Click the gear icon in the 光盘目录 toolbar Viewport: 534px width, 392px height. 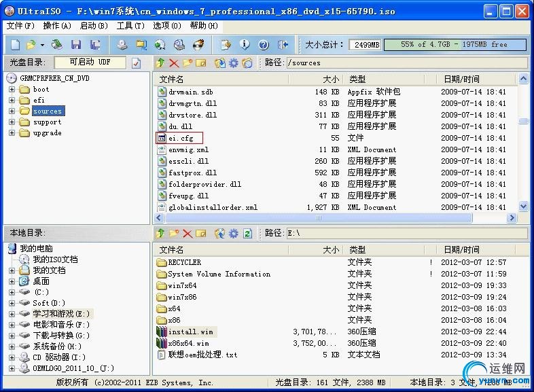tap(234, 63)
